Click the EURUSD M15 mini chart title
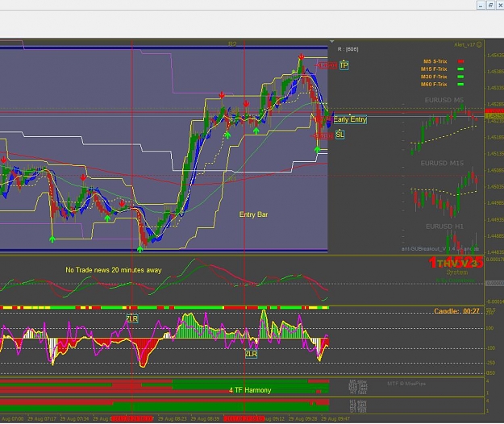504x424 pixels. coord(442,163)
